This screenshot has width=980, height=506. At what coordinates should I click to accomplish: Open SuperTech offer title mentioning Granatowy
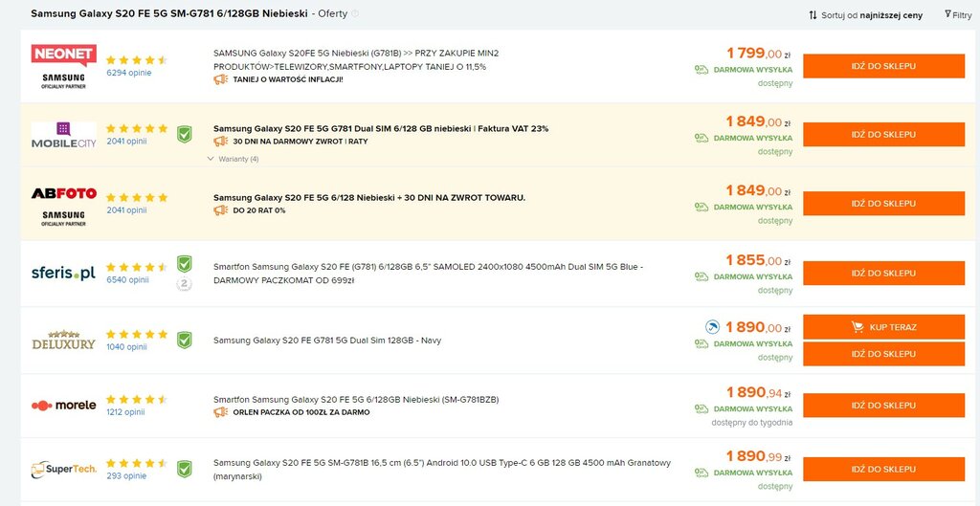point(442,469)
